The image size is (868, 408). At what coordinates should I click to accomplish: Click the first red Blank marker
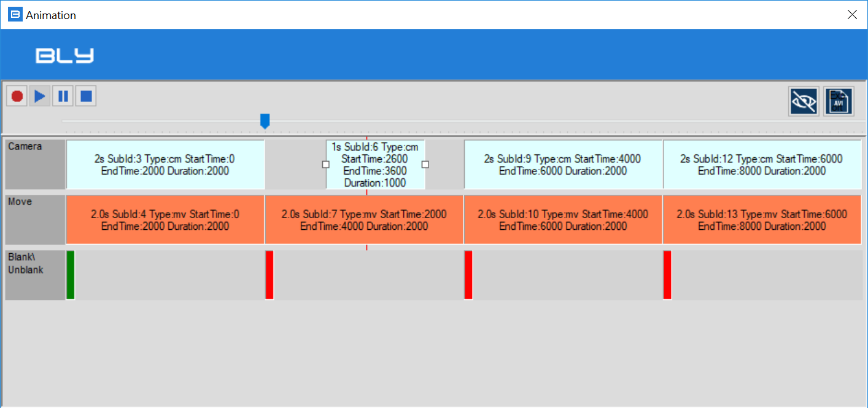coord(269,275)
